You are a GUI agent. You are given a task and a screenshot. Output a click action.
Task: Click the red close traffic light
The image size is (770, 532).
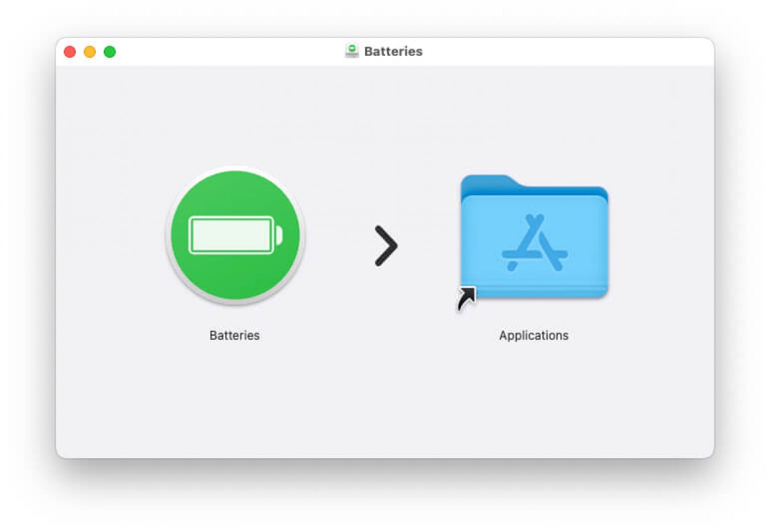pyautogui.click(x=70, y=52)
